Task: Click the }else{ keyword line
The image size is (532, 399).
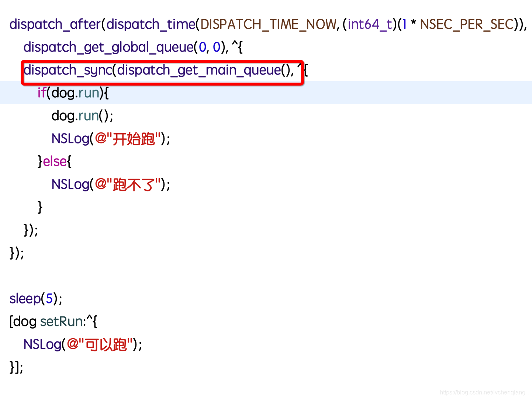Action: click(x=55, y=162)
